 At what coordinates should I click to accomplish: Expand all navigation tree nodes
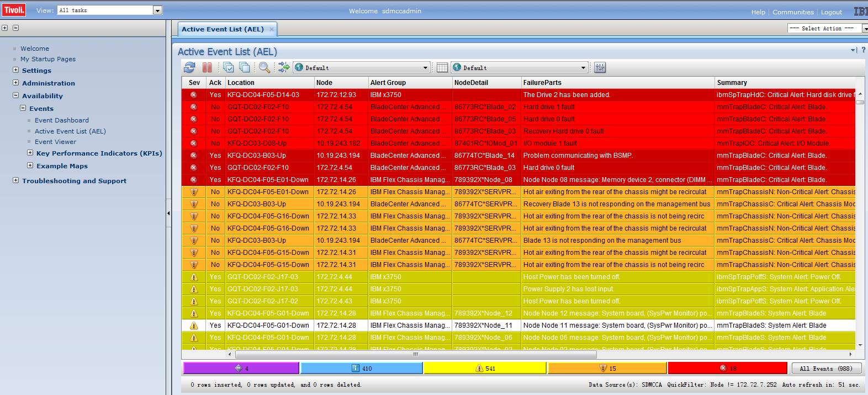(x=4, y=28)
